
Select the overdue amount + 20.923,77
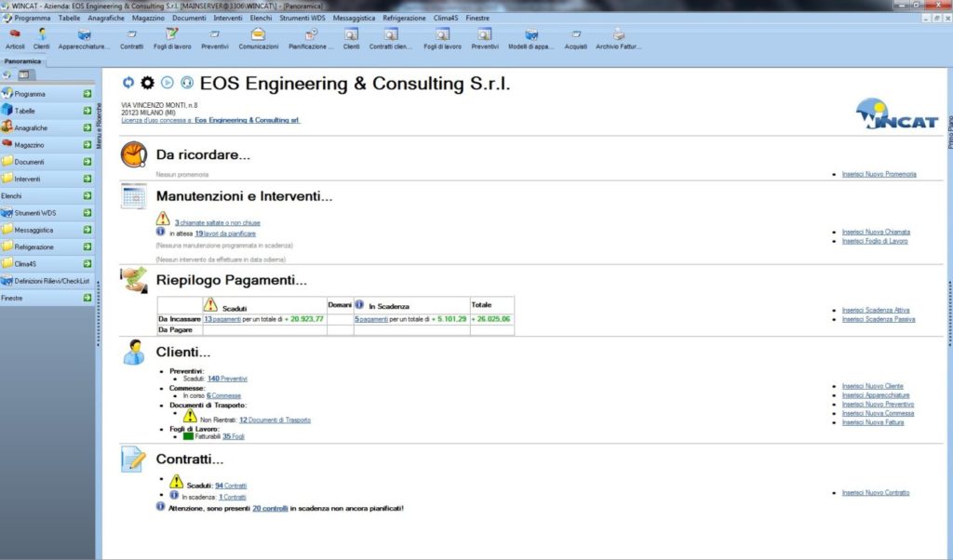click(x=304, y=319)
